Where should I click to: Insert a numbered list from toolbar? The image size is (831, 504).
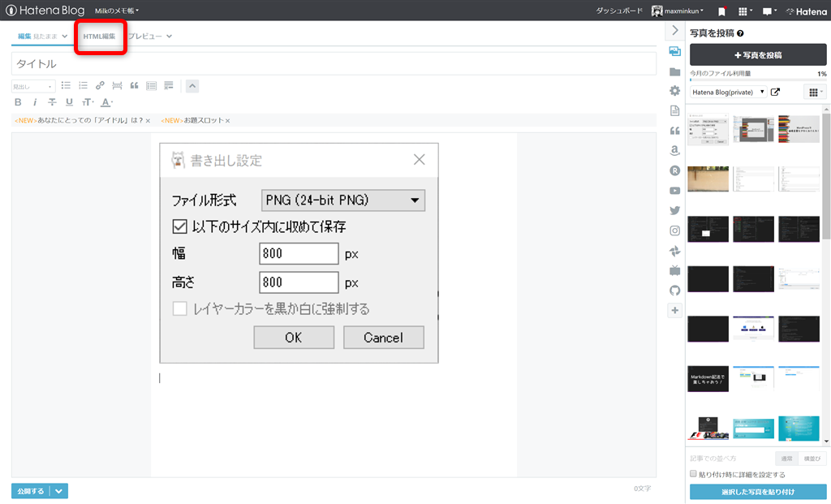[83, 85]
